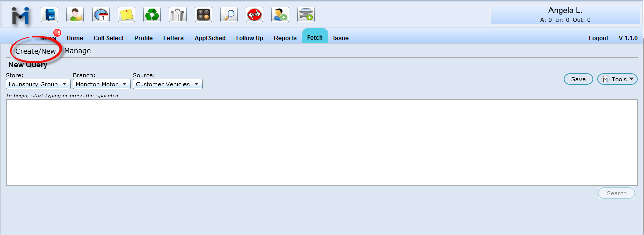Click the add vehicle car icon

pyautogui.click(x=306, y=15)
